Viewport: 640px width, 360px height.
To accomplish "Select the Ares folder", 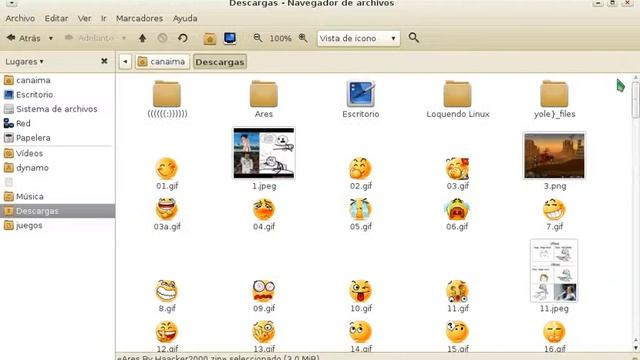I will point(264,99).
